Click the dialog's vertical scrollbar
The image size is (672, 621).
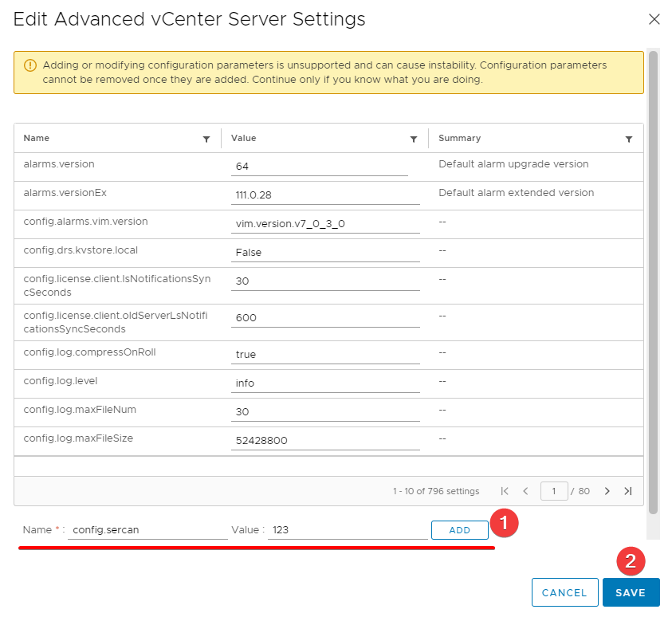click(x=654, y=279)
